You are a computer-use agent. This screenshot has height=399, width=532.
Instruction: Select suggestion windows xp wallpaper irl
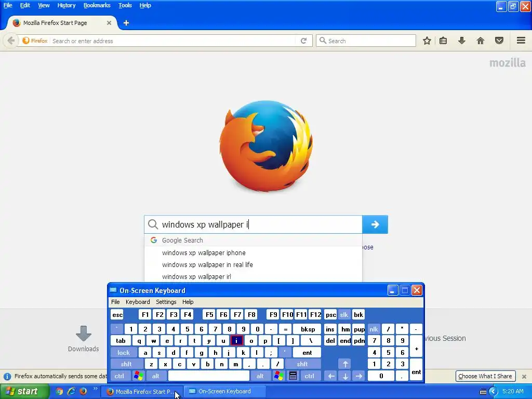[x=253, y=276]
